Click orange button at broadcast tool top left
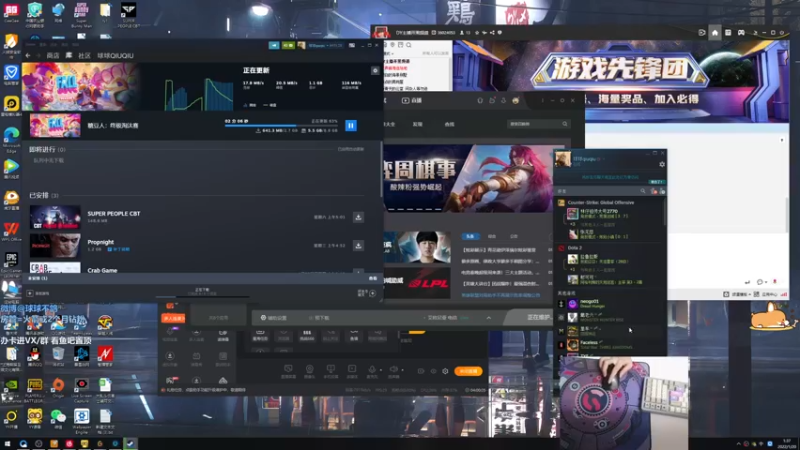 (x=173, y=318)
